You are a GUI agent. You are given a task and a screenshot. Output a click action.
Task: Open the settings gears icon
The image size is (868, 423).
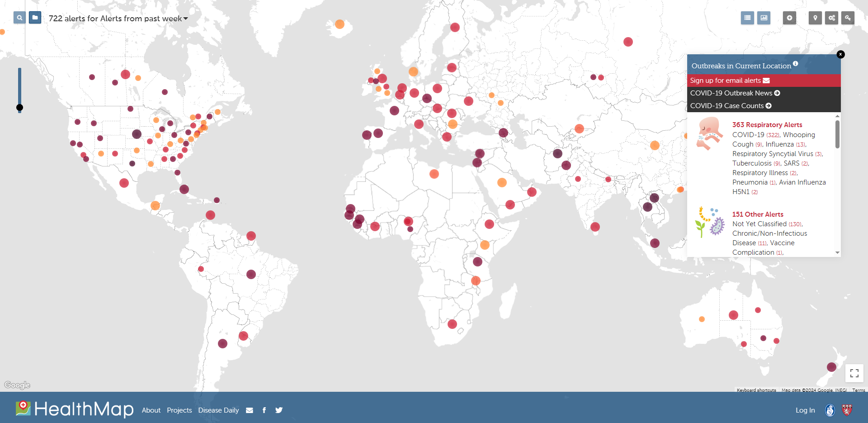[831, 18]
